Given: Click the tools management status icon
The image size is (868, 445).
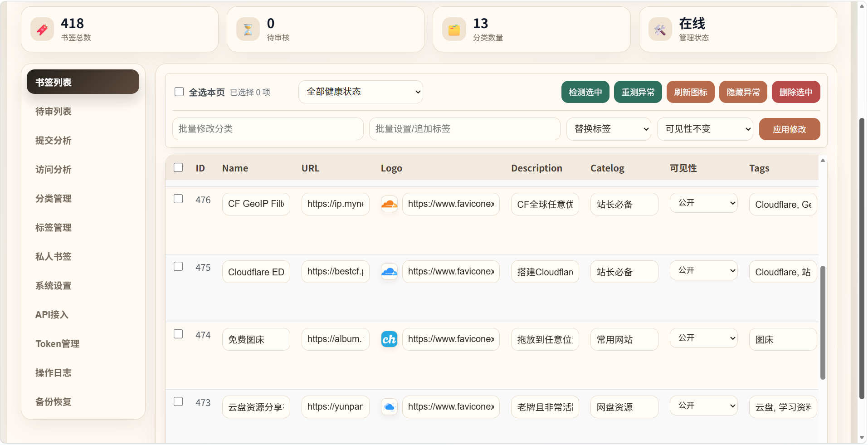Looking at the screenshot, I should (660, 29).
